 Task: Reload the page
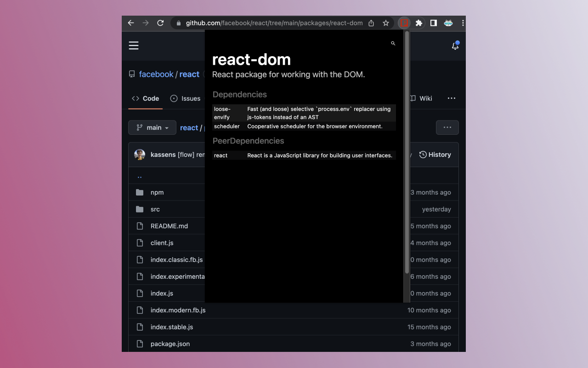[x=160, y=23]
